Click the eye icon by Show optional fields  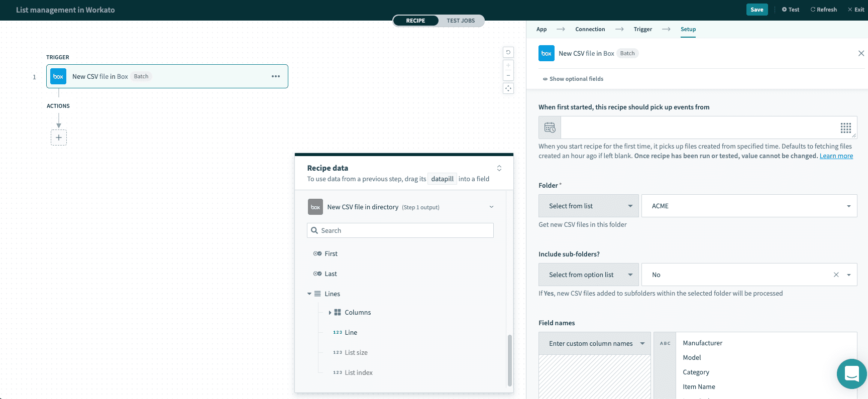tap(545, 79)
